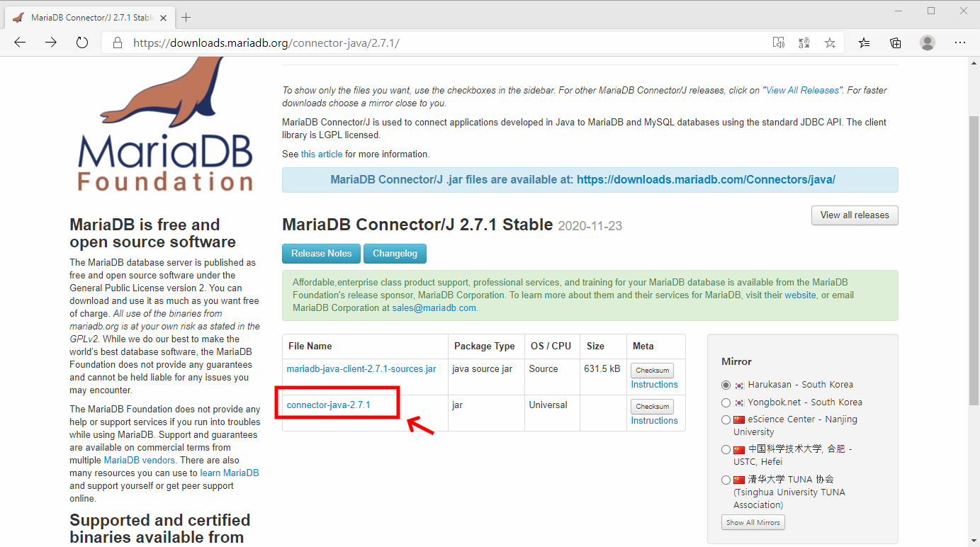Open the 'this article' link

tap(322, 154)
